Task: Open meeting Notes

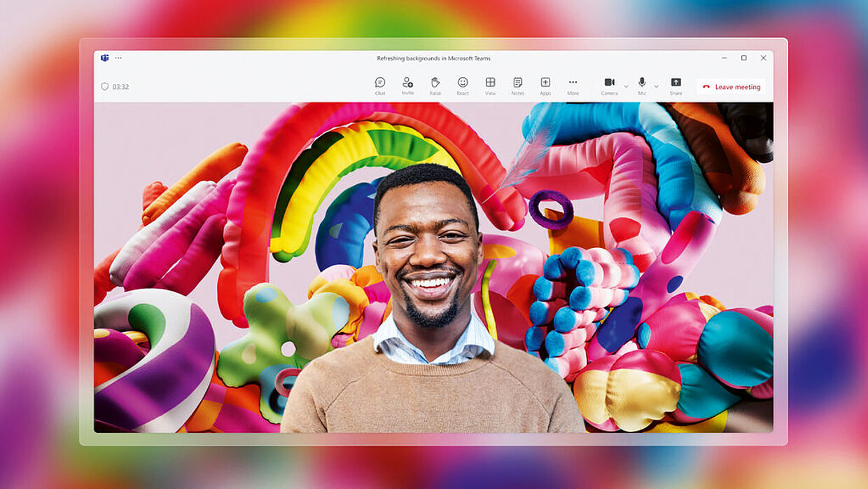Action: coord(517,85)
